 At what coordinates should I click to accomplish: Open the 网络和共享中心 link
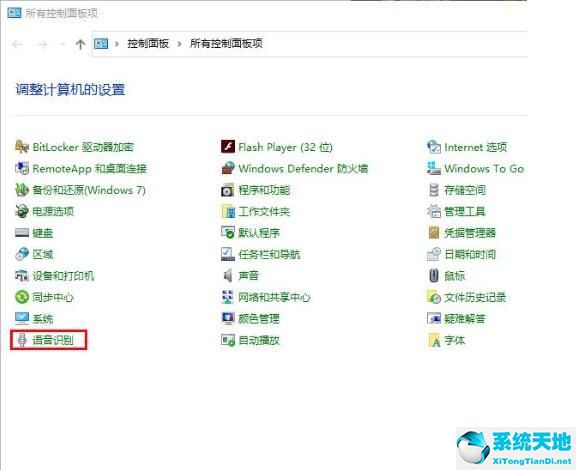click(x=274, y=297)
